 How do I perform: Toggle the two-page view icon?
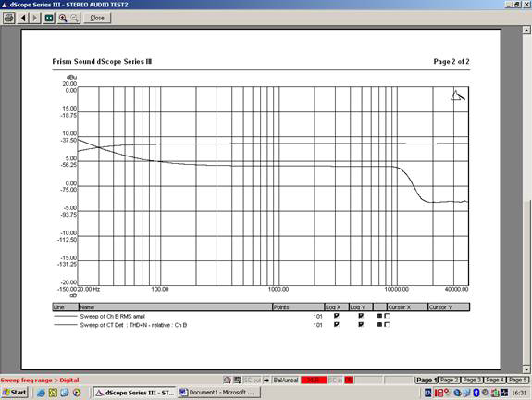[49, 18]
